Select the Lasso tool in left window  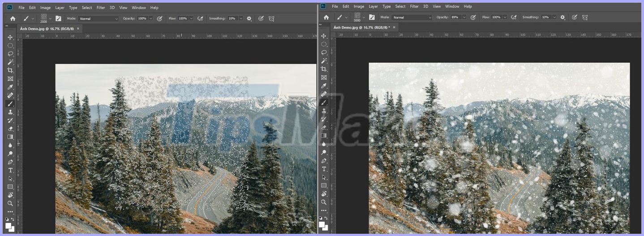pos(10,54)
